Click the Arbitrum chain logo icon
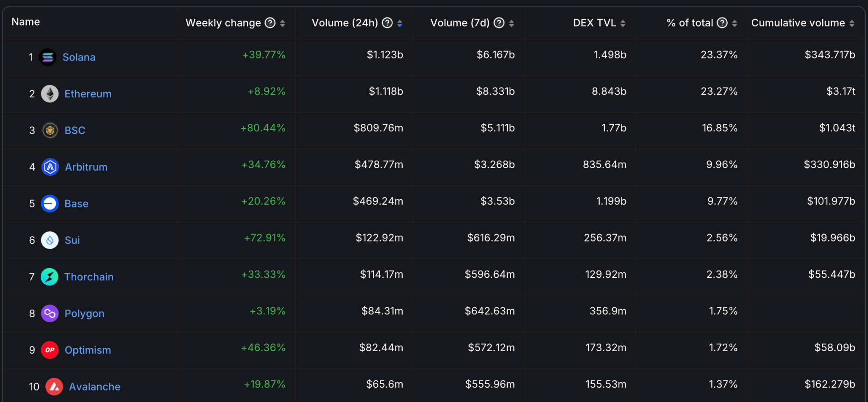Viewport: 868px width, 402px height. tap(50, 167)
